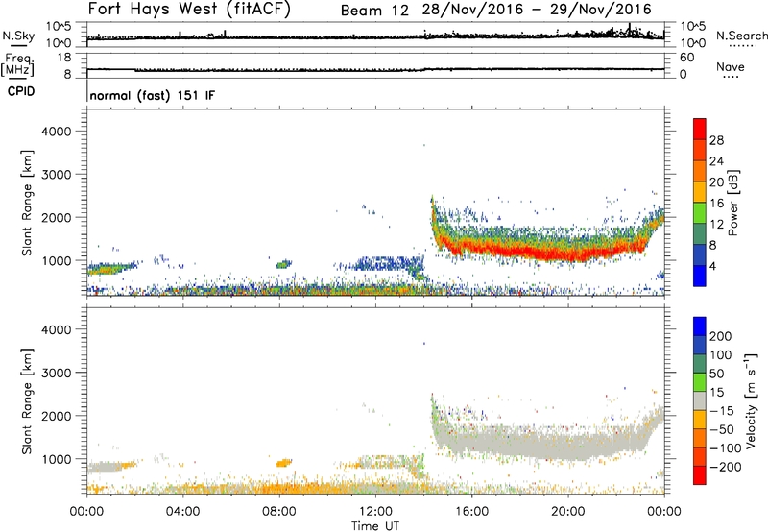Click the blue top of the velocity colorbar
This screenshot has height=532, width=768.
coord(700,326)
